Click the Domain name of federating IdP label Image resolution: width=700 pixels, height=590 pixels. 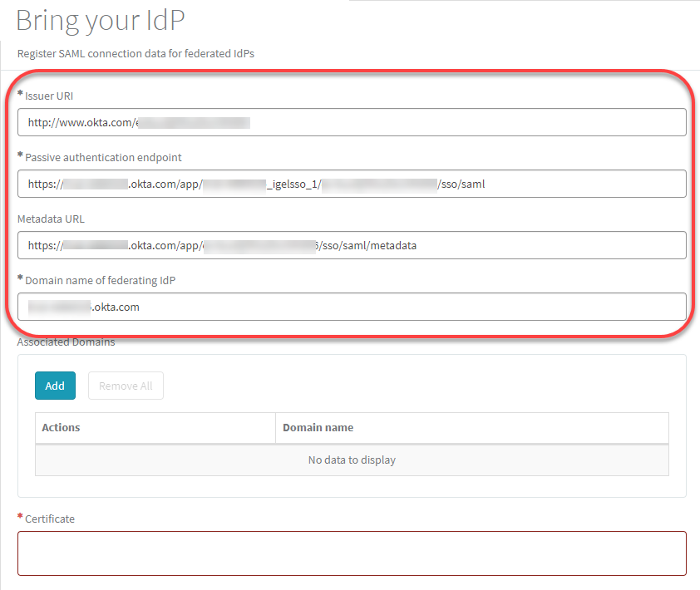(100, 280)
